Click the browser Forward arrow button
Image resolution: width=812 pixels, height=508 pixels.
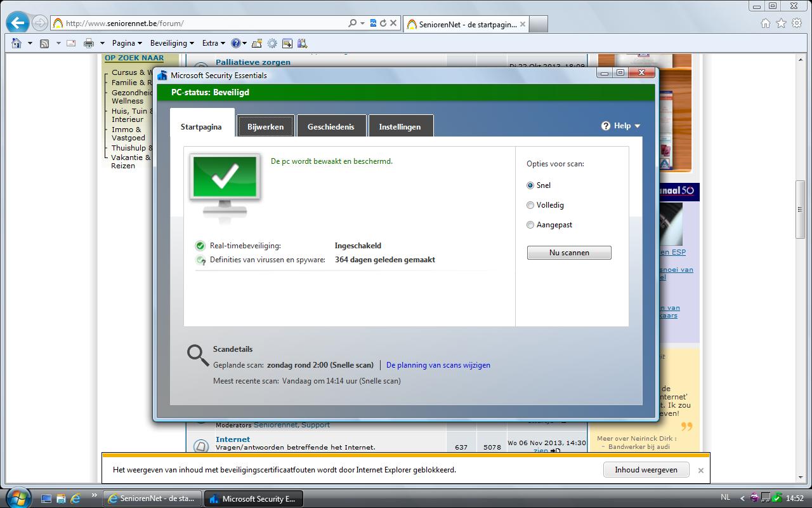coord(39,23)
